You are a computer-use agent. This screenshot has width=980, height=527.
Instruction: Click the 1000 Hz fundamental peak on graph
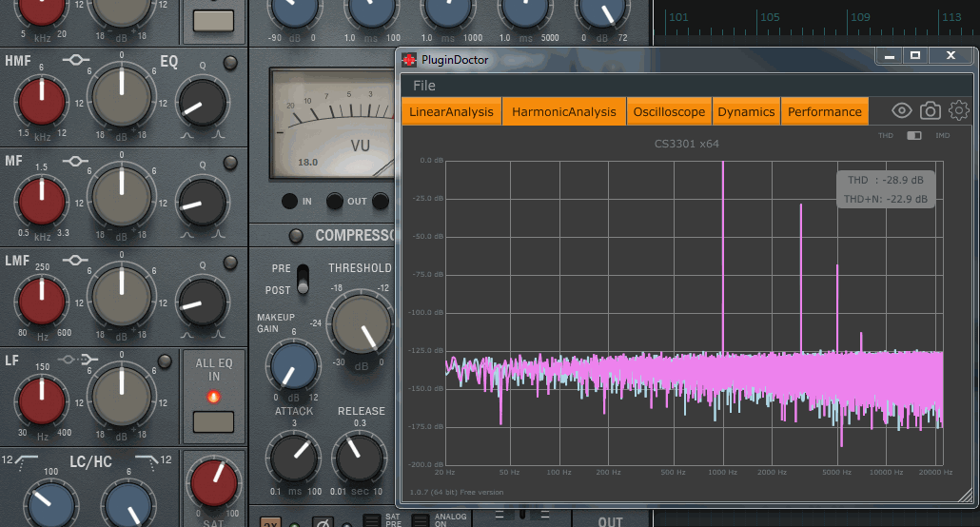pyautogui.click(x=723, y=256)
